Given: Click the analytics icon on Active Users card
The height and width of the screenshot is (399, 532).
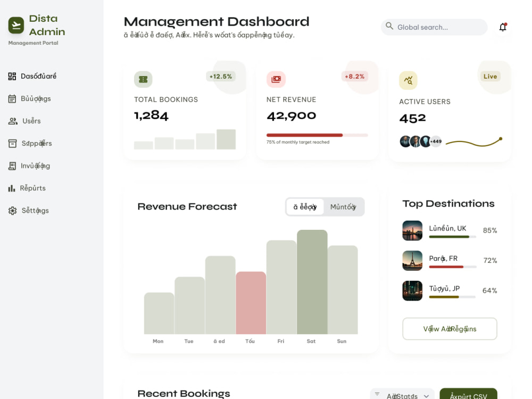Looking at the screenshot, I should tap(408, 80).
